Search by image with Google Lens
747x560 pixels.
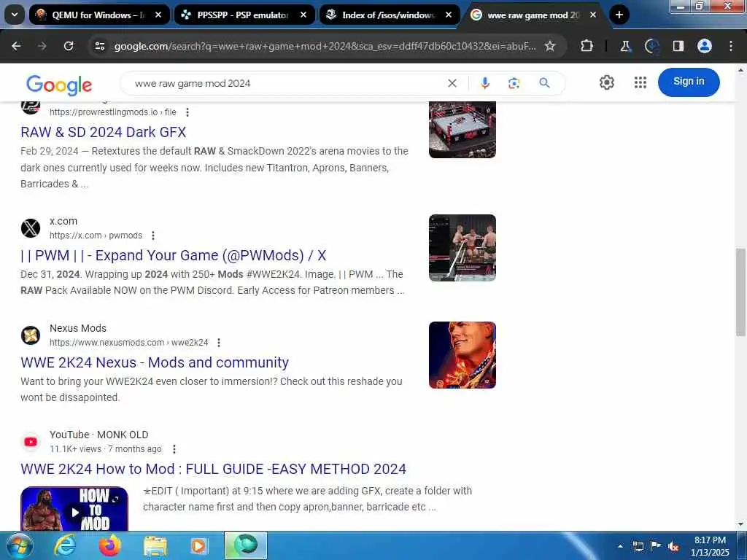pos(514,83)
